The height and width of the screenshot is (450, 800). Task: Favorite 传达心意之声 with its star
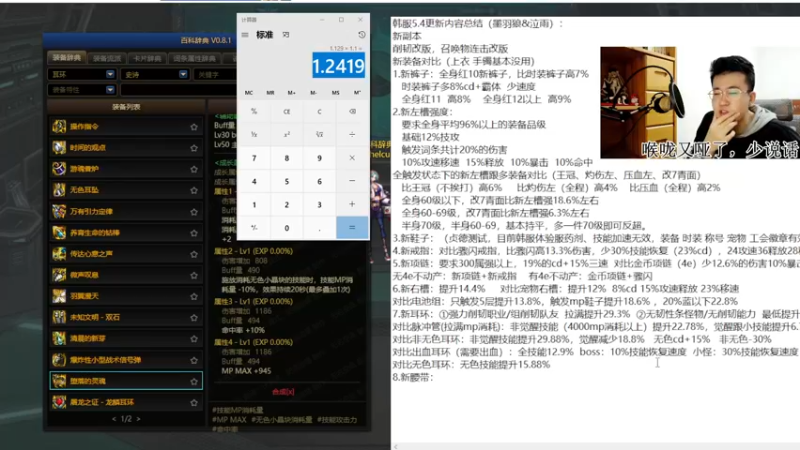194,254
